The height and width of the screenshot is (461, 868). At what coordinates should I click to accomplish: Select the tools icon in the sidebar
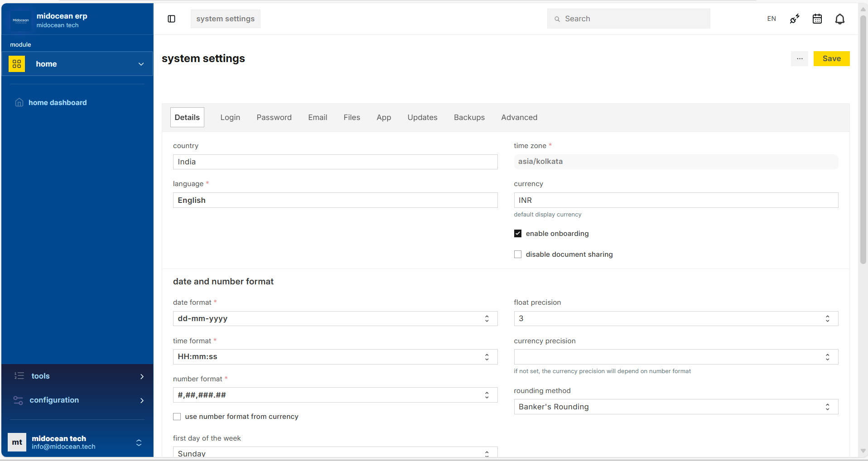18,376
